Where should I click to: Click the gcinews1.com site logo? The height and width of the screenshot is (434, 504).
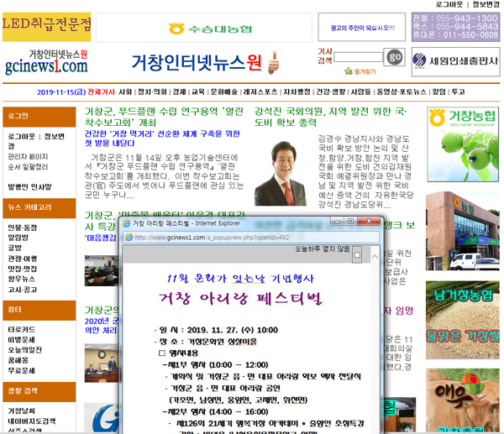pyautogui.click(x=46, y=61)
